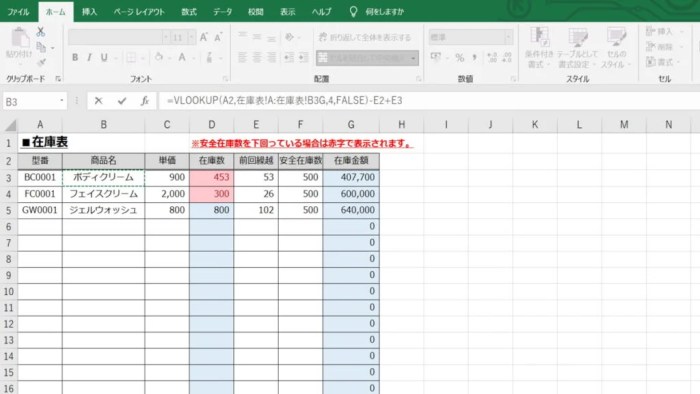Click the Select All corner triangle
Image resolution: width=700 pixels, height=394 pixels.
click(x=10, y=125)
